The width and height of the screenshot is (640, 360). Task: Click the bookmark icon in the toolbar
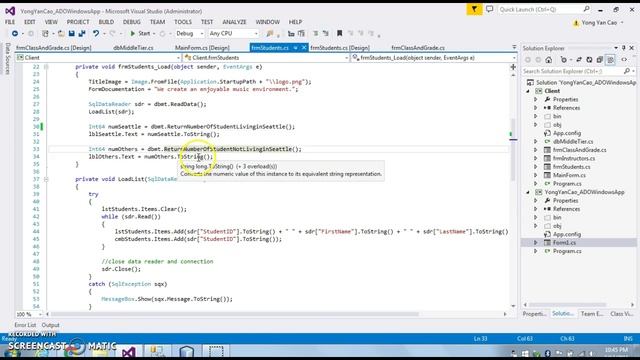point(340,33)
